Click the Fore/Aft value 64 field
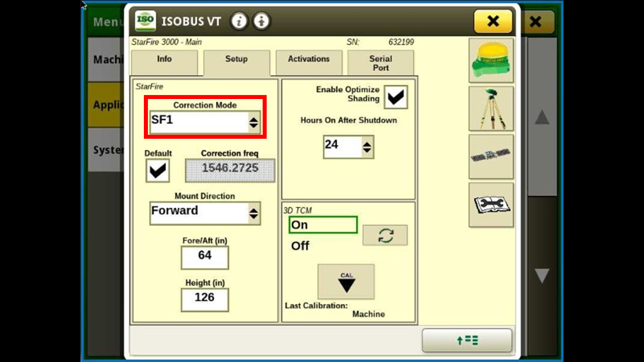 point(205,257)
